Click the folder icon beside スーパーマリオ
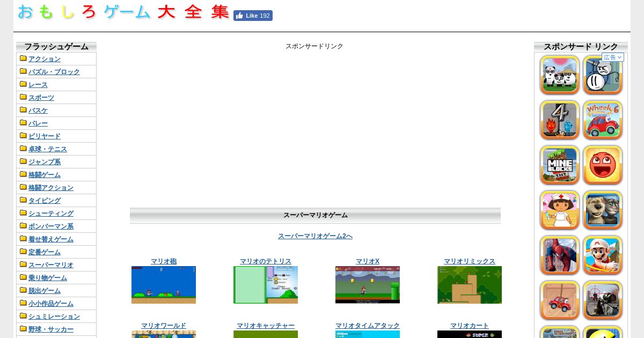644x338 pixels. pos(23,264)
